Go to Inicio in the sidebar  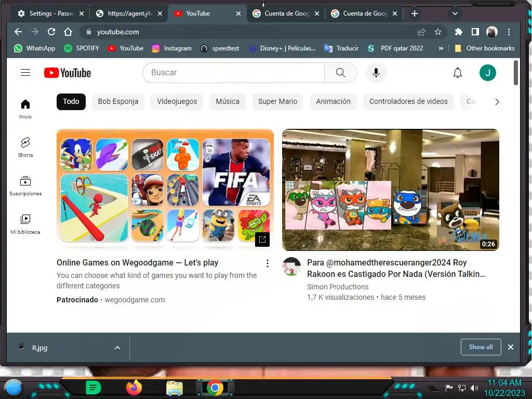click(x=25, y=109)
